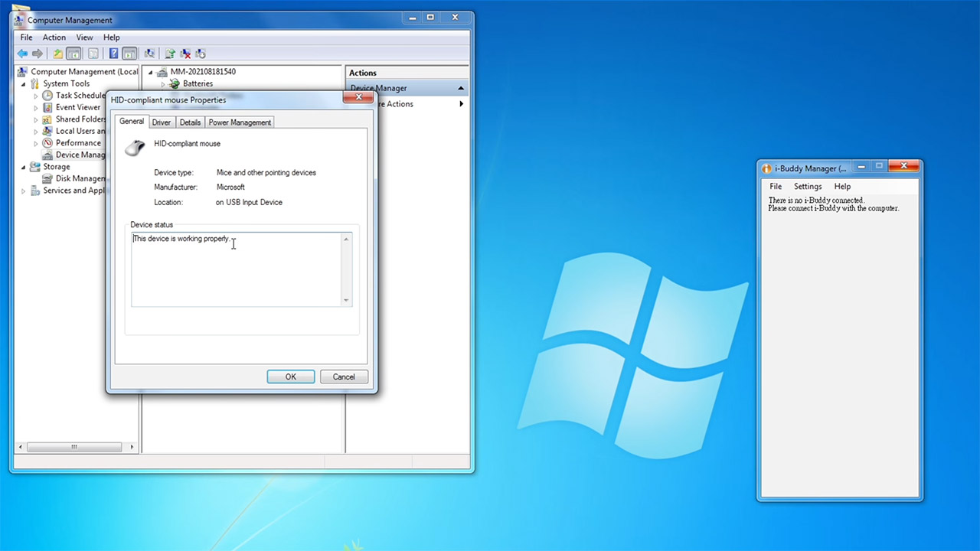This screenshot has height=551, width=980.
Task: Click the "on USB Input Device" location text
Action: coord(249,203)
